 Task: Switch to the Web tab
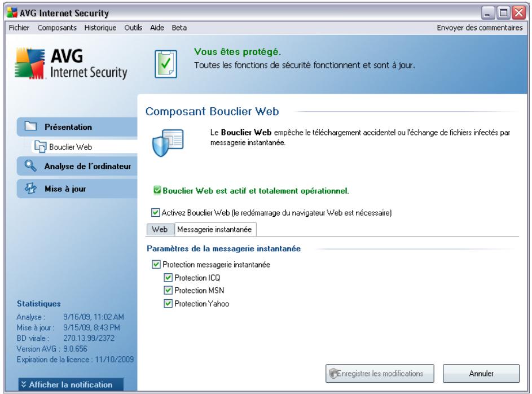point(160,229)
